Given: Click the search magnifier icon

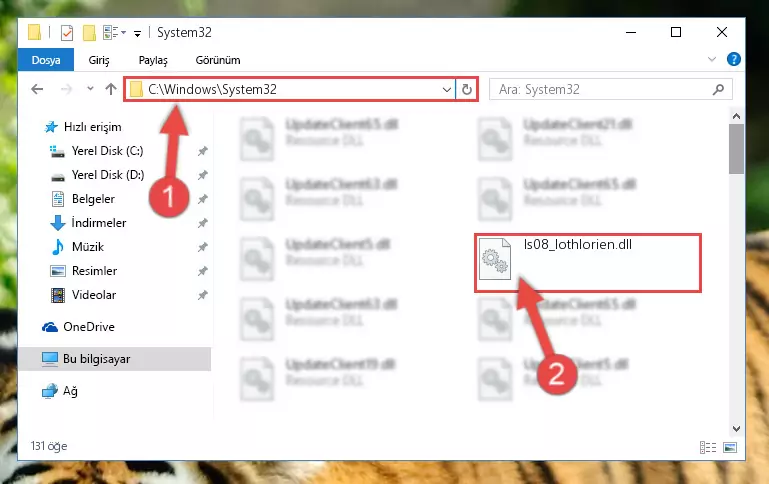Looking at the screenshot, I should pos(718,89).
